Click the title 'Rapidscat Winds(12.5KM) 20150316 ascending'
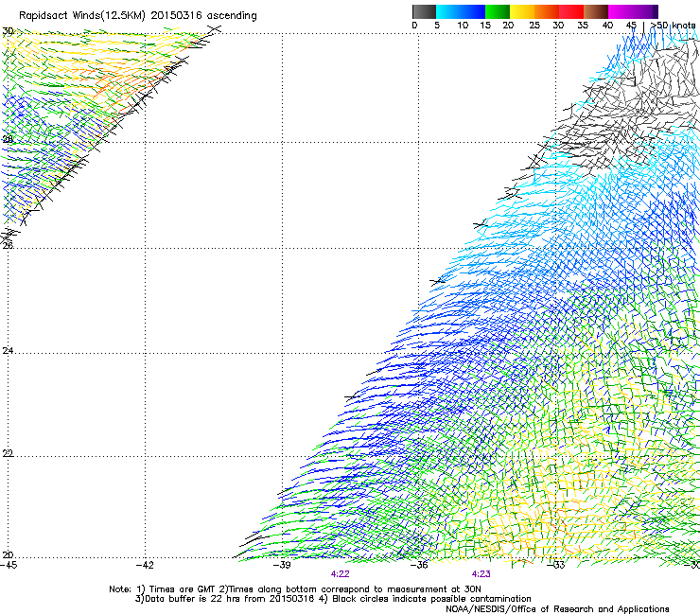 pyautogui.click(x=138, y=16)
